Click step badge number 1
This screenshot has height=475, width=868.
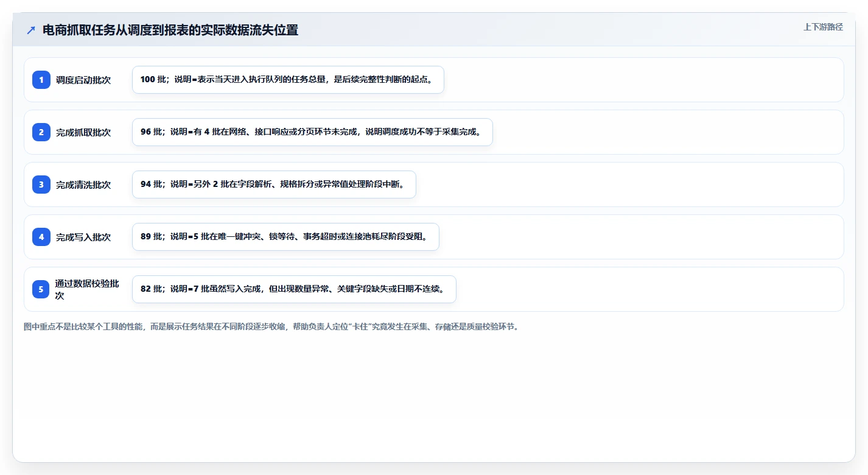click(x=41, y=80)
